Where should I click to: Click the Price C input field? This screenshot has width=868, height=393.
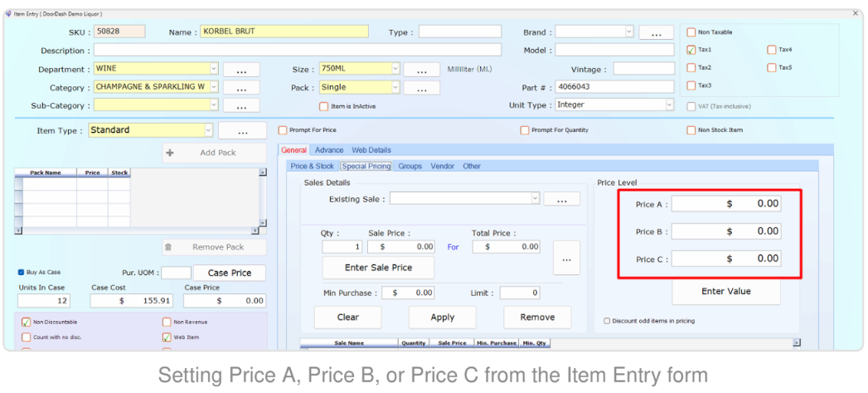point(726,259)
